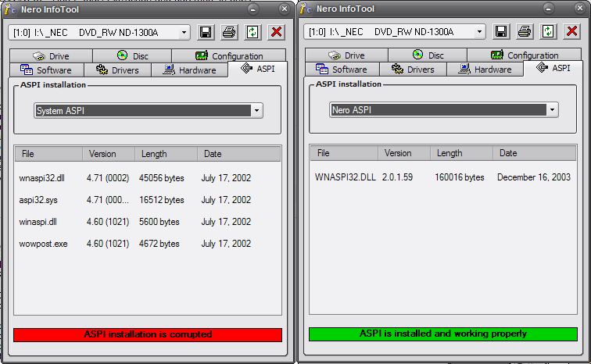Click Length column header in right window
591x364 pixels.
tap(461, 153)
